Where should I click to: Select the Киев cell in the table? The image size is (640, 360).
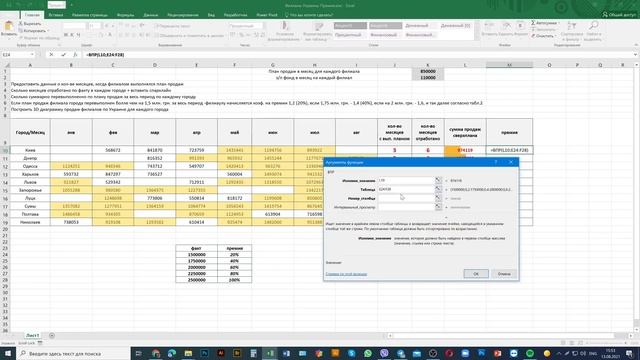[30, 150]
